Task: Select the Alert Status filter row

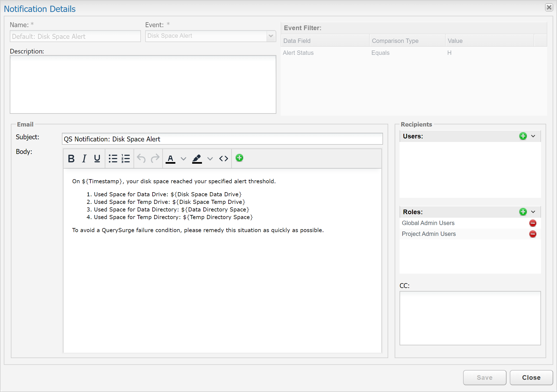Action: (414, 53)
